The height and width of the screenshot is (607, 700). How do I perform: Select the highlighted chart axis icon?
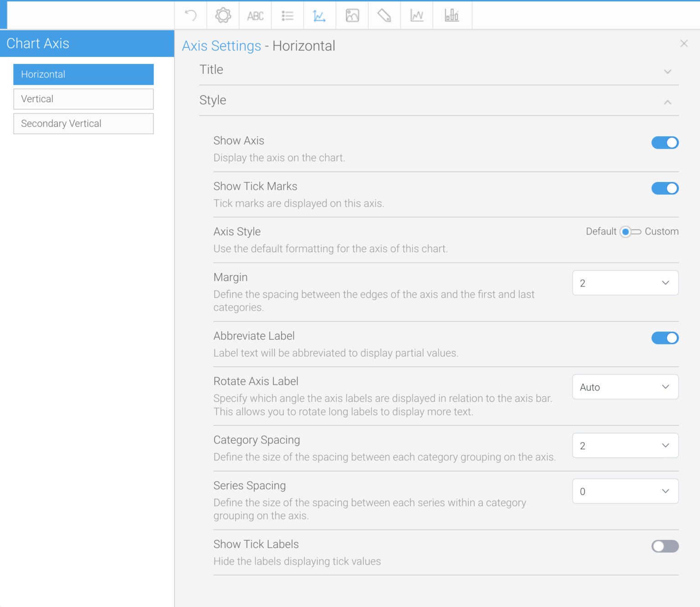point(319,15)
